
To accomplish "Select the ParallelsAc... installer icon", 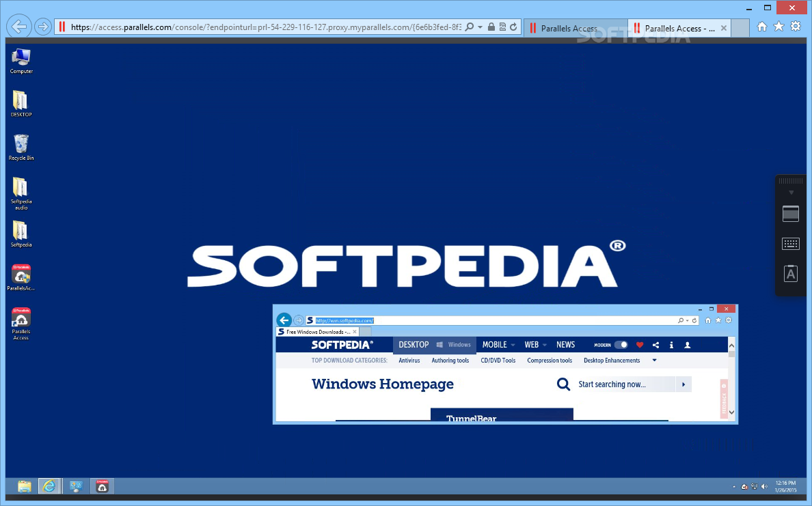I will point(21,278).
